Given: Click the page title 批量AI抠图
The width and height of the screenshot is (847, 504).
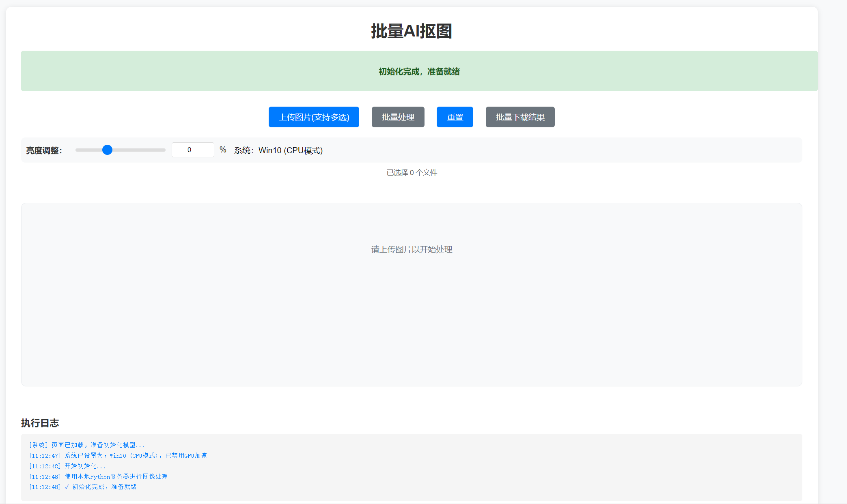Looking at the screenshot, I should pos(412,32).
